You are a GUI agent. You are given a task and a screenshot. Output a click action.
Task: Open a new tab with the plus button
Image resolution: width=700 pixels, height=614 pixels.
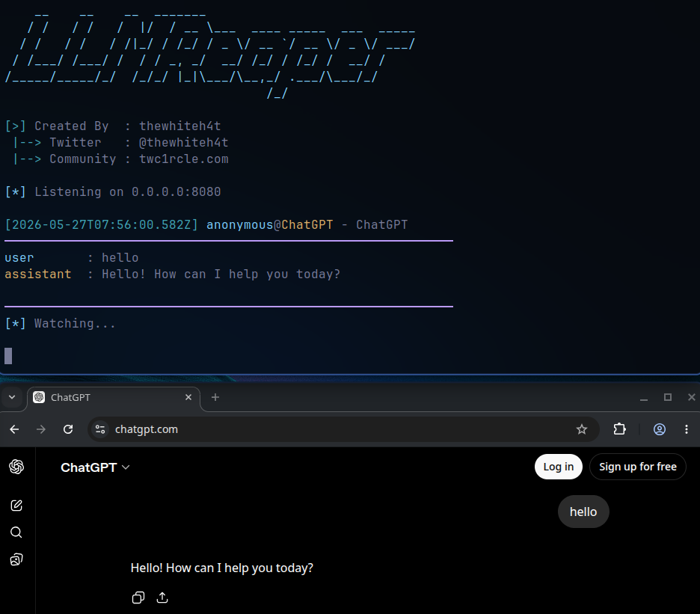pos(215,397)
